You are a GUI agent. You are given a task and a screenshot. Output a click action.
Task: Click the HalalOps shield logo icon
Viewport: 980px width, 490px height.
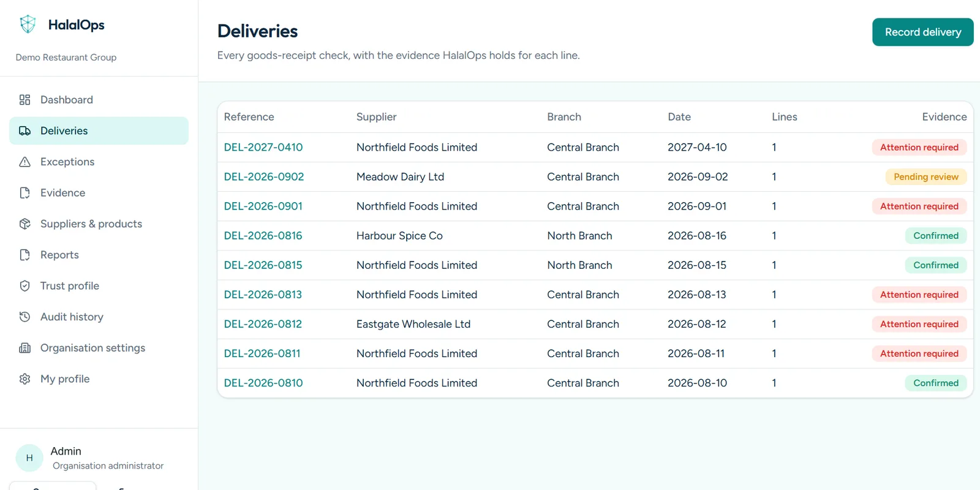pyautogui.click(x=28, y=24)
